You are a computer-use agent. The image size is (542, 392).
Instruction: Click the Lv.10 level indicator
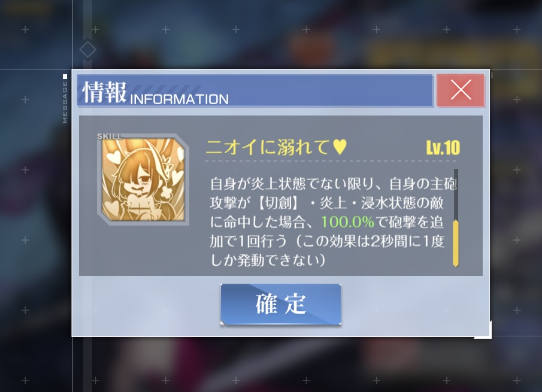click(443, 148)
